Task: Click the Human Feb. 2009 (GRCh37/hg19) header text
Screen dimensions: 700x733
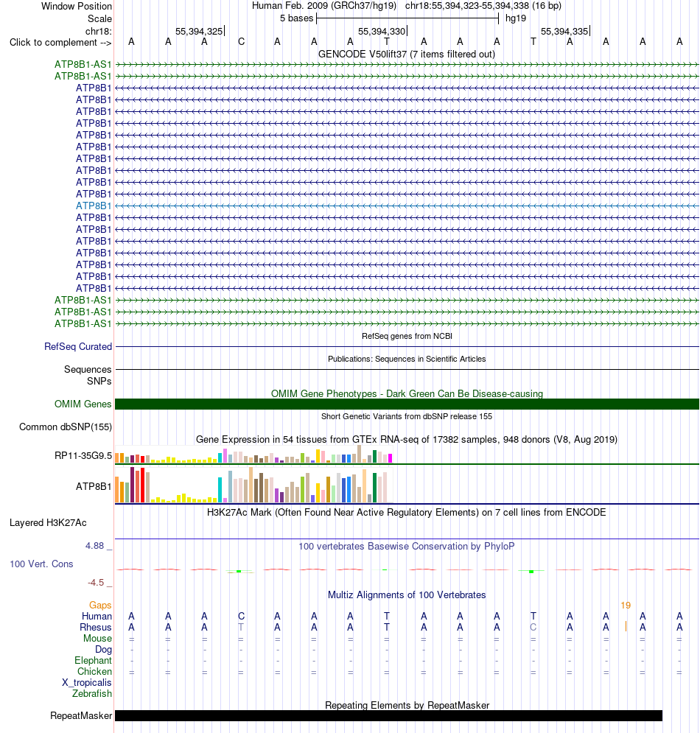Action: click(324, 6)
